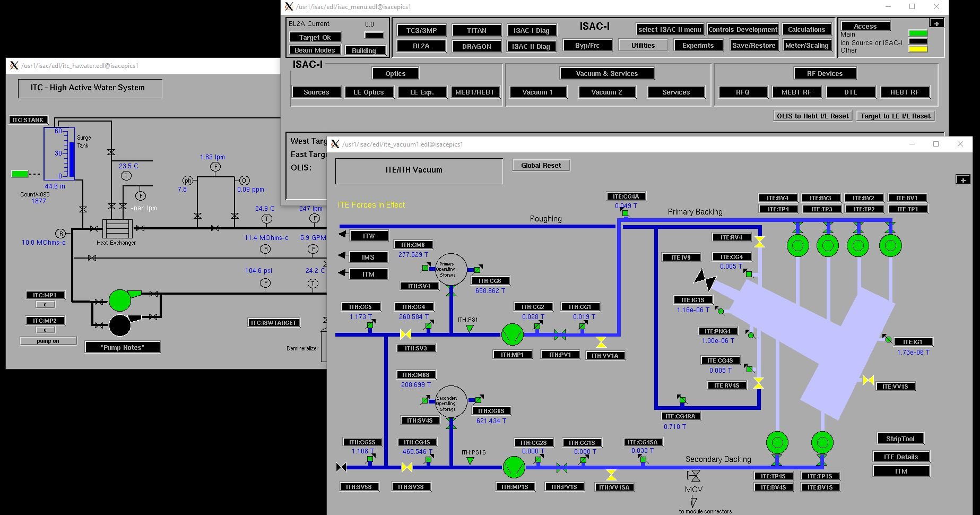Screen dimensions: 980x515
Task: Click the Target to LE I/L Reset button
Action: coord(895,116)
